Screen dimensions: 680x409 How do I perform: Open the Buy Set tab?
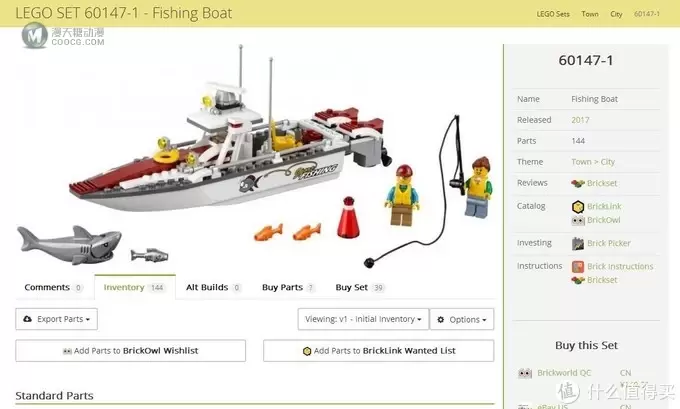(x=360, y=287)
